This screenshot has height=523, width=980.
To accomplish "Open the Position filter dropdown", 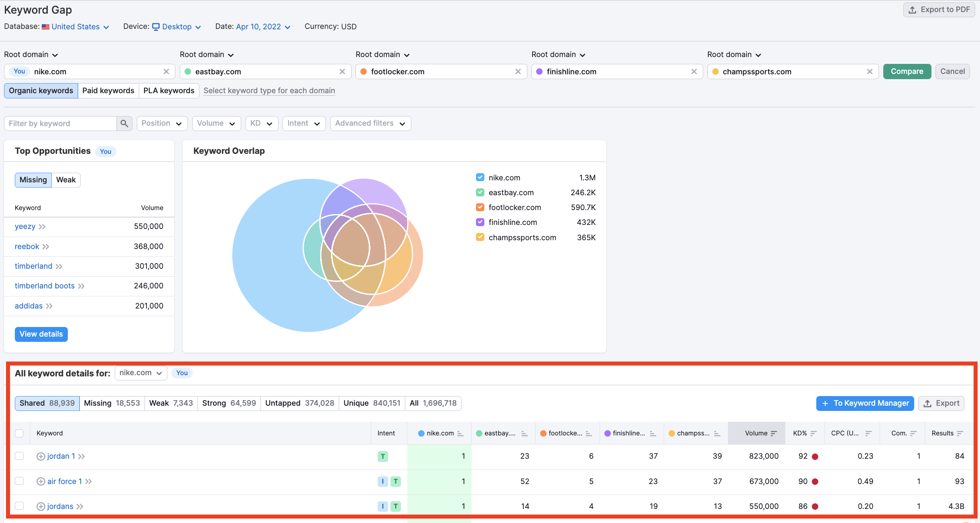I will coord(162,123).
